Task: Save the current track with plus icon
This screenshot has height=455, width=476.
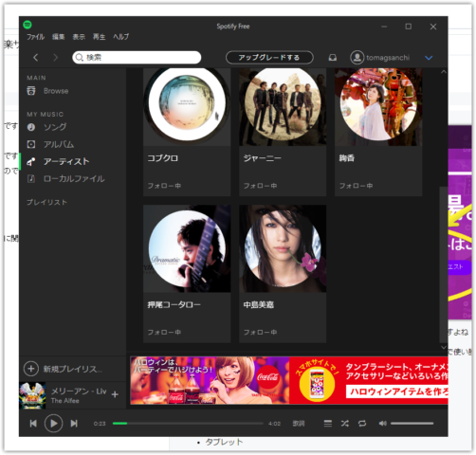Action: coord(115,394)
